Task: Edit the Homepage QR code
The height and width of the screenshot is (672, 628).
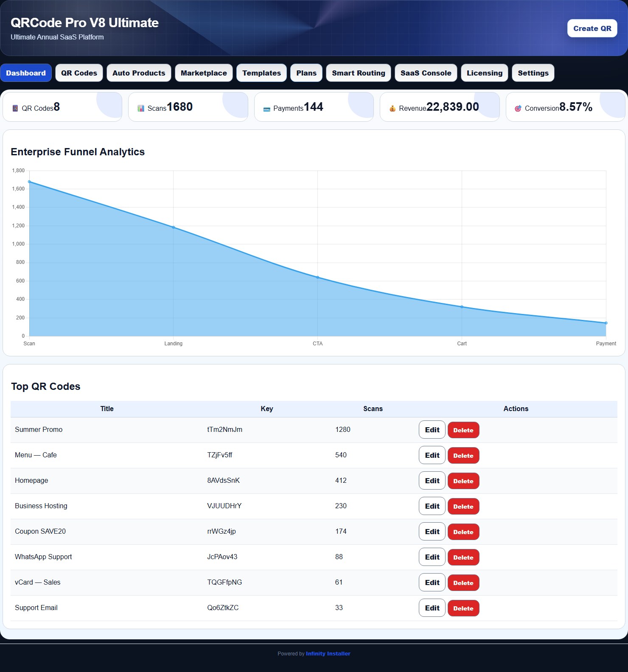Action: [x=432, y=481]
